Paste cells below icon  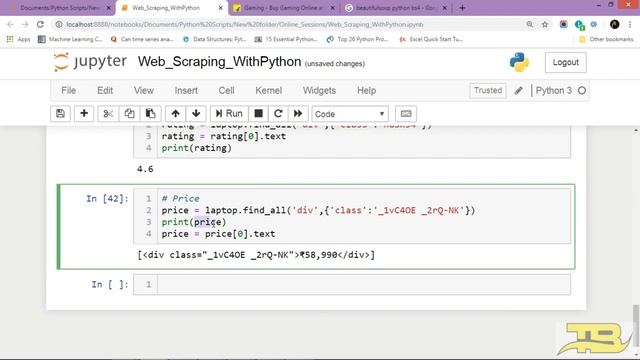point(151,113)
